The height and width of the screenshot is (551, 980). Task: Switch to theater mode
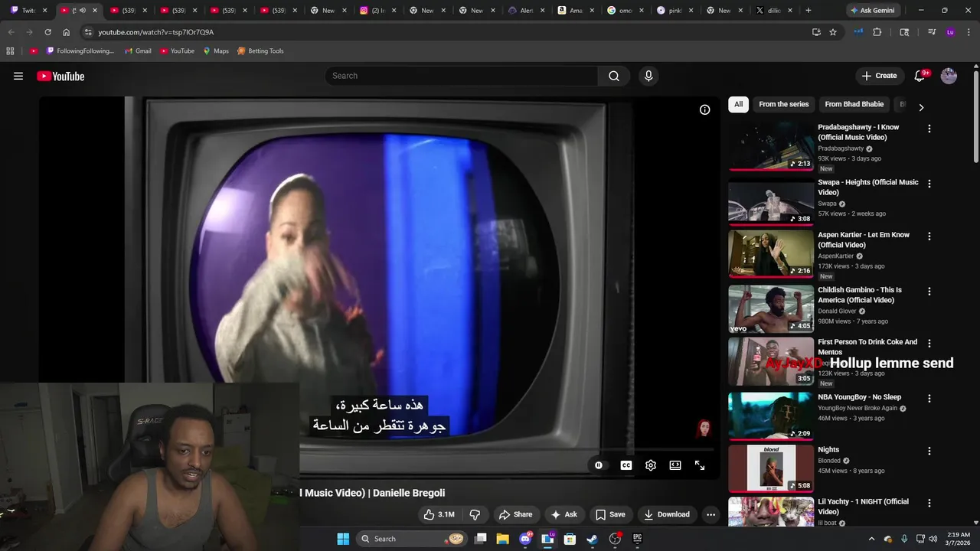pos(675,465)
